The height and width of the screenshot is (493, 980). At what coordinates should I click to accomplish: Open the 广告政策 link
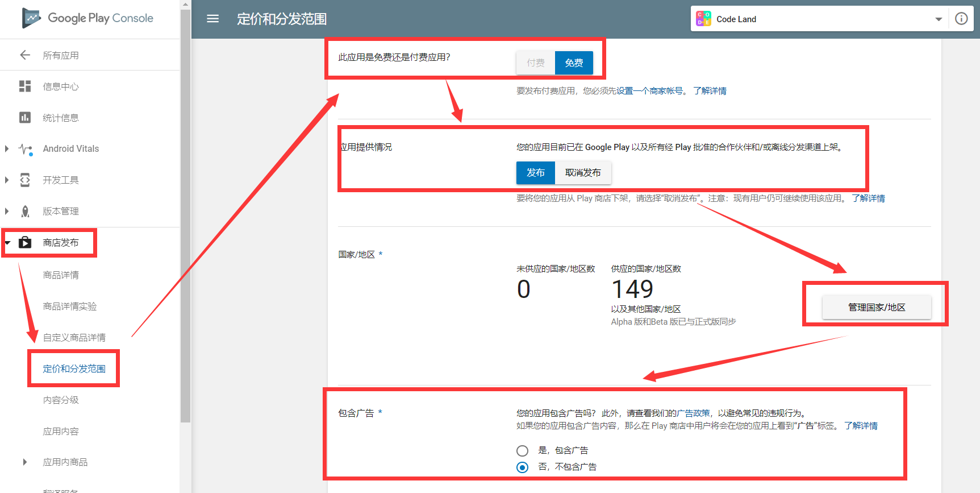click(x=694, y=413)
